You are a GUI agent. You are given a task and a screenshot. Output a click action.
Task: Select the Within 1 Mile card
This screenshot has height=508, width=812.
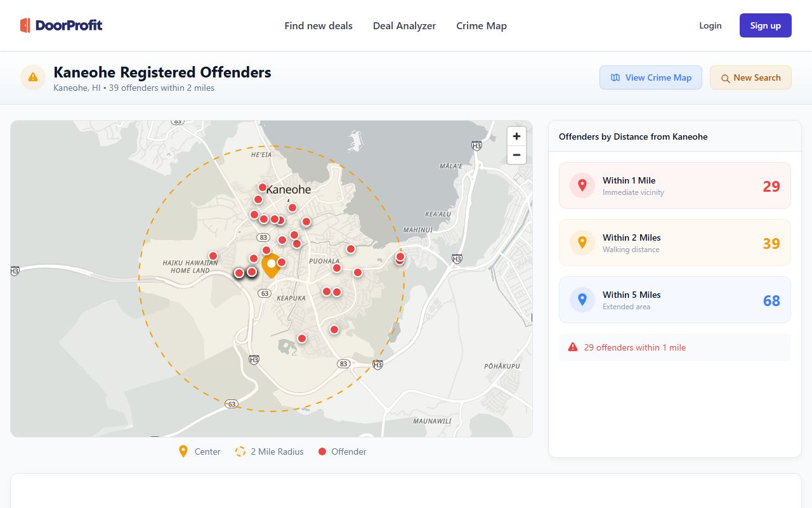tap(675, 185)
